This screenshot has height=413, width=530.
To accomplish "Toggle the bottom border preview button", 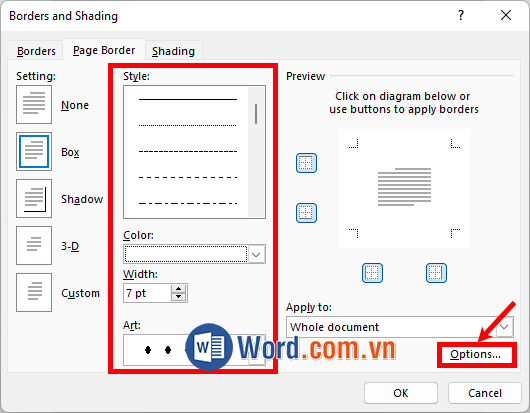I will pyautogui.click(x=306, y=213).
